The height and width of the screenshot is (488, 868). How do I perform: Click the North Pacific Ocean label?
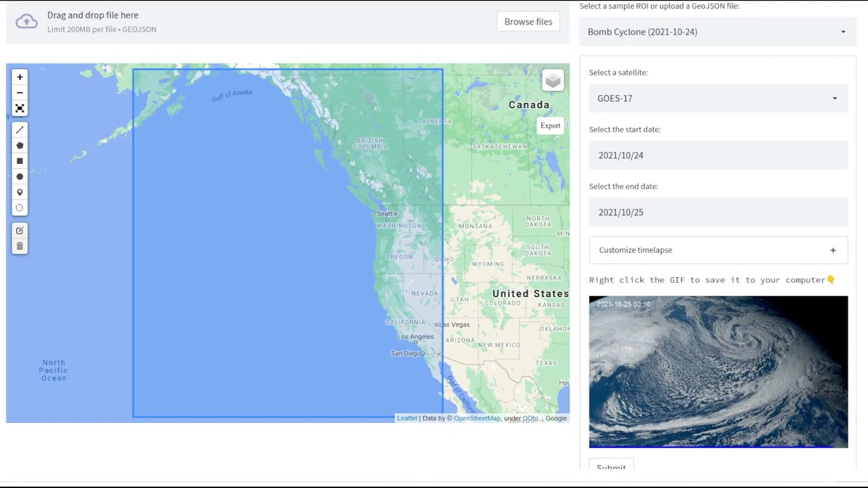(54, 370)
